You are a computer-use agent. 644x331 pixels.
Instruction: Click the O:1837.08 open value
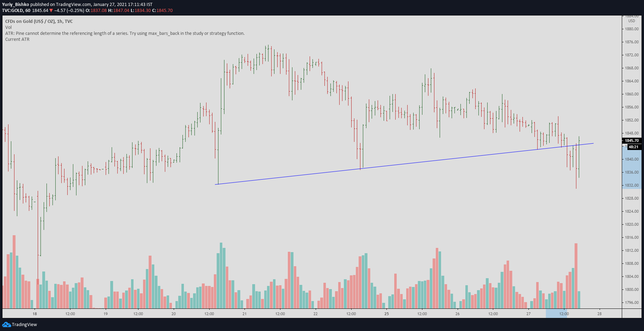96,11
